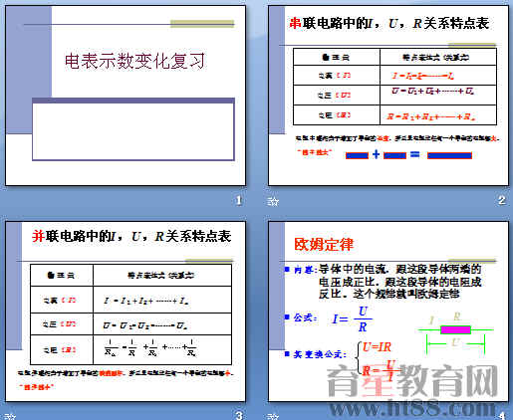
Task: Click the slide number 2 label
Action: point(502,200)
